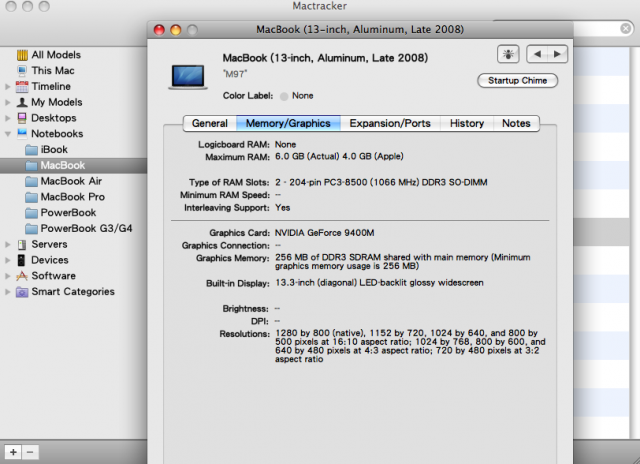Click the My Models person icon
This screenshot has width=640, height=464.
coord(22,102)
